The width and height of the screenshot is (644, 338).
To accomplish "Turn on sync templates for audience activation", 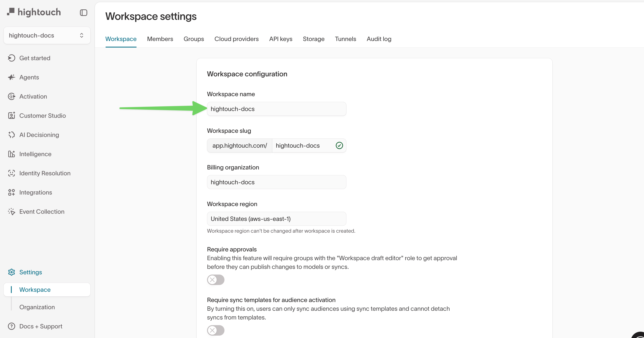I will 216,330.
